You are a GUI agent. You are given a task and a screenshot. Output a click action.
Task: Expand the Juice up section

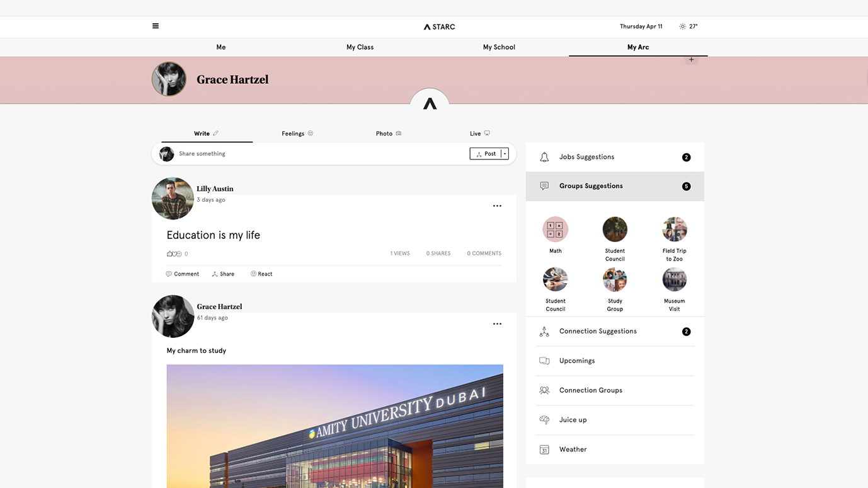tap(615, 420)
